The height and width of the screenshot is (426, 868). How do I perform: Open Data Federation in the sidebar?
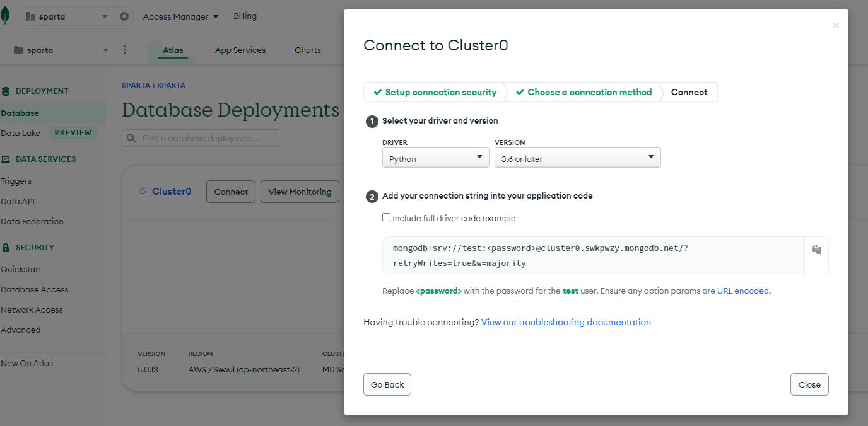32,222
